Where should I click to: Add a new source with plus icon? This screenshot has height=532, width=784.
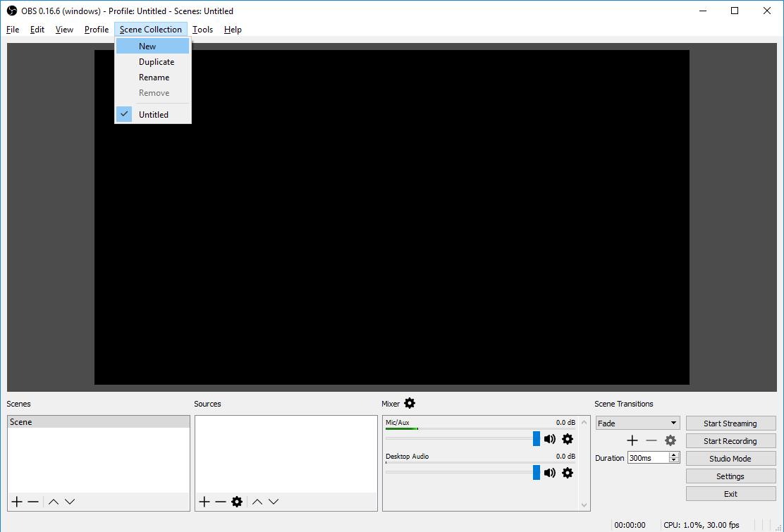pyautogui.click(x=204, y=502)
